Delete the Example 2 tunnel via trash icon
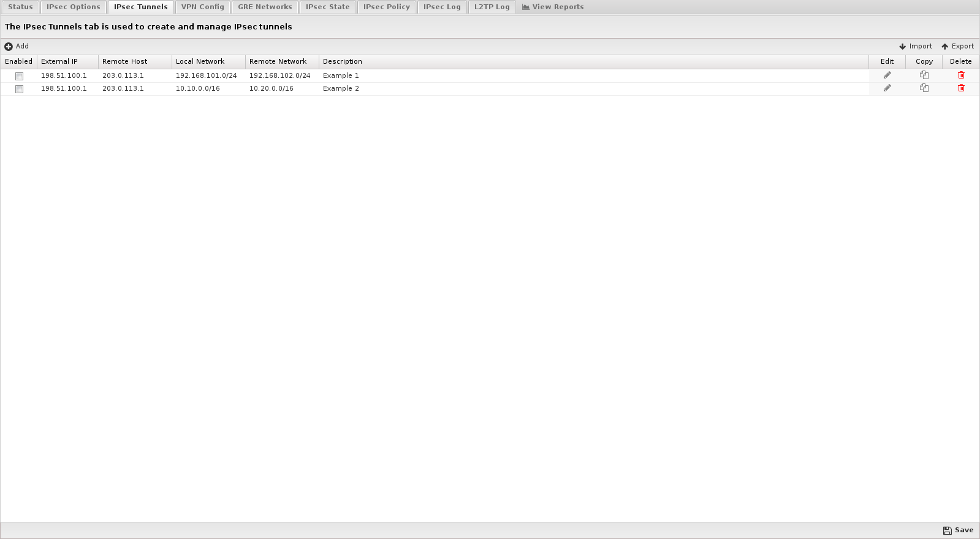980x539 pixels. pyautogui.click(x=961, y=88)
